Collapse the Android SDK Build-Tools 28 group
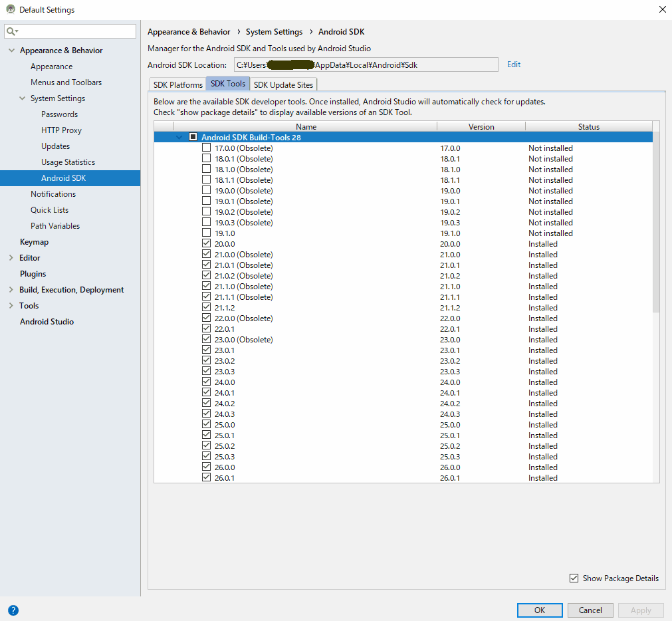Image resolution: width=672 pixels, height=621 pixels. point(179,137)
